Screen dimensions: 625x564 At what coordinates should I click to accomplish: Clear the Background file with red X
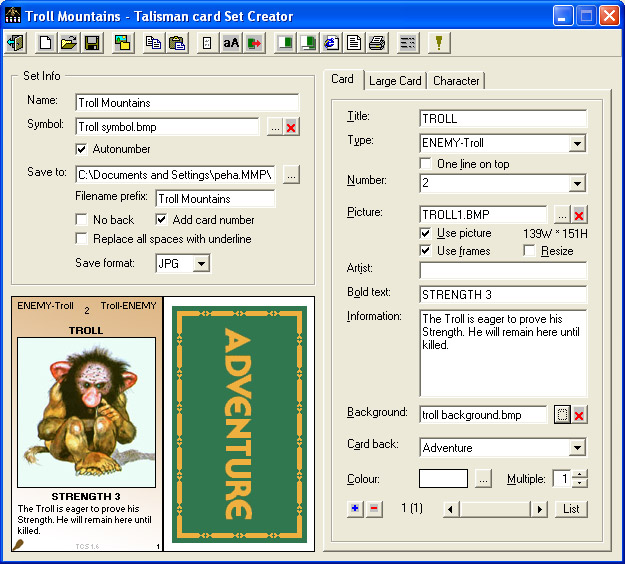[579, 415]
